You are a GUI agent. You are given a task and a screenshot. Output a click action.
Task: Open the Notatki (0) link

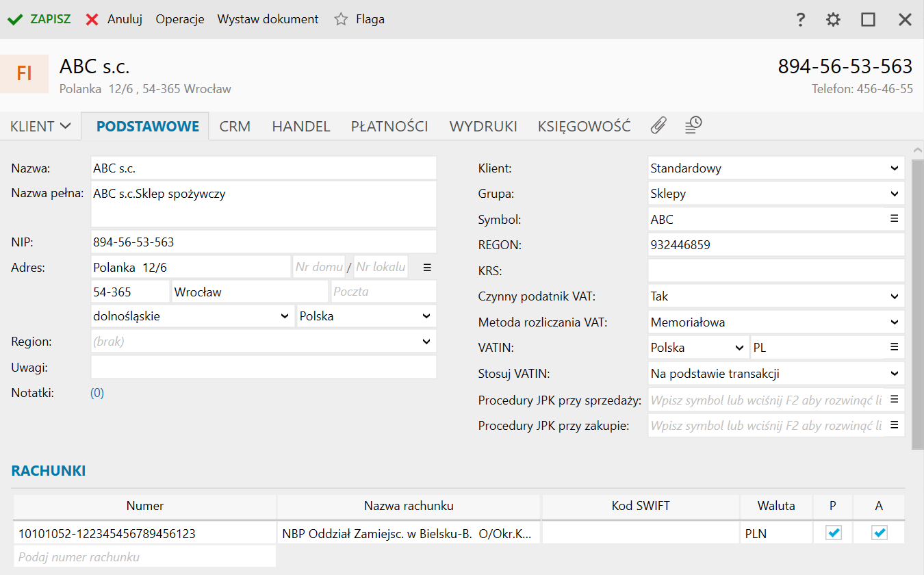tap(97, 393)
